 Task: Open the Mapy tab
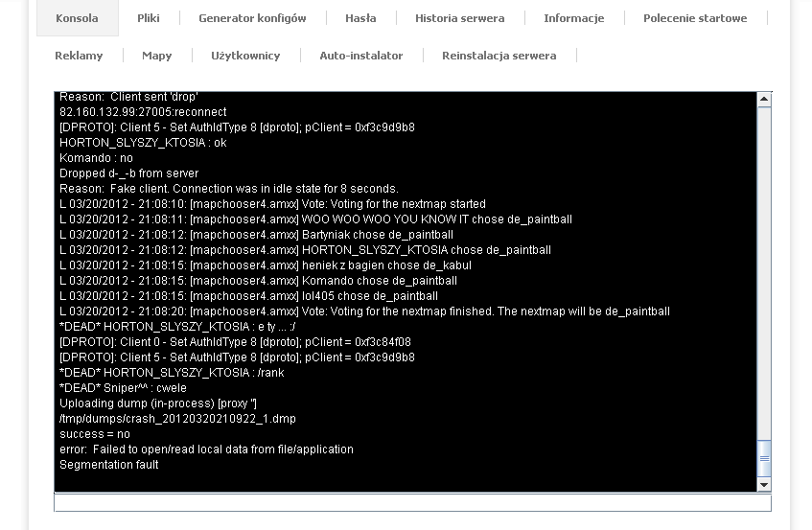(156, 56)
